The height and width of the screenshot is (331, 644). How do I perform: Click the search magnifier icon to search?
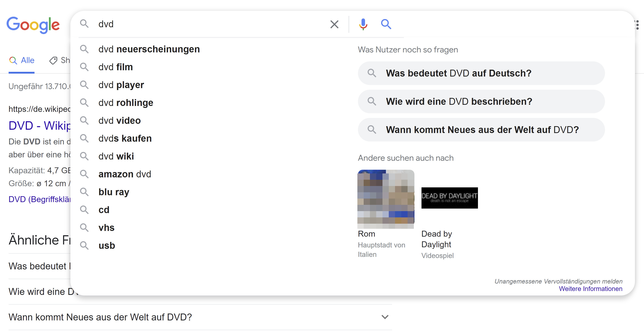386,24
